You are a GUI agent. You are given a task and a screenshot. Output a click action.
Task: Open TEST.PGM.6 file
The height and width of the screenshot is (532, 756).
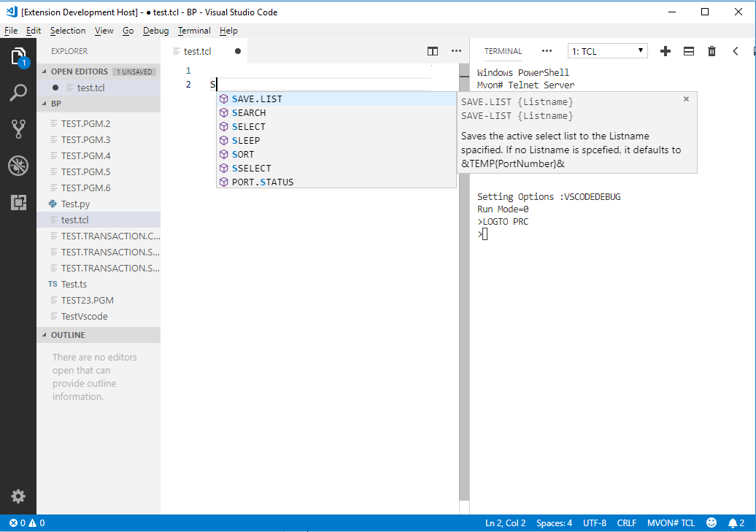[x=99, y=188]
